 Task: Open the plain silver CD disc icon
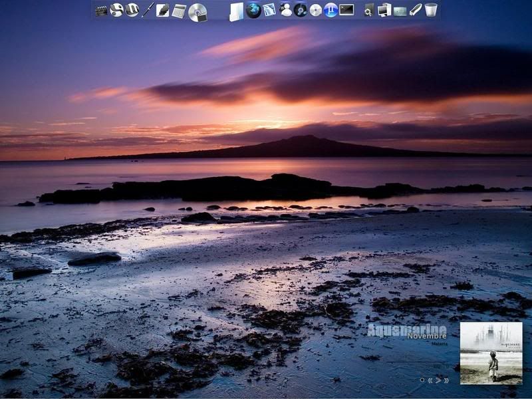click(x=315, y=11)
